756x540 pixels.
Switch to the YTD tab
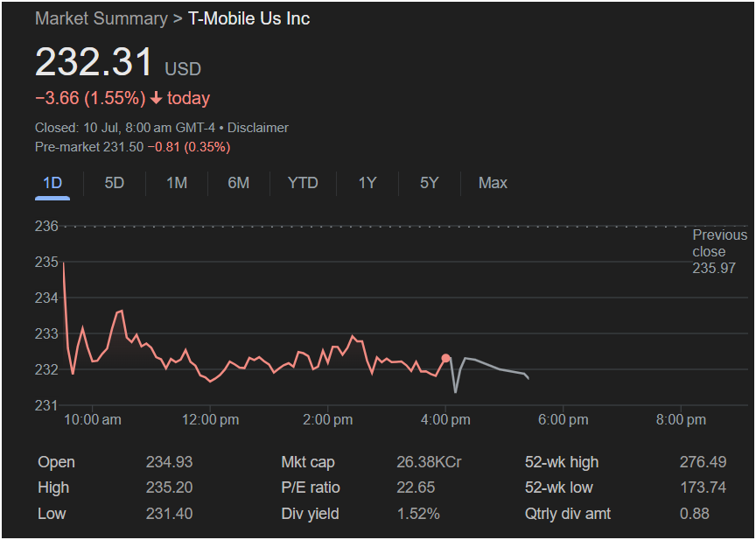point(303,183)
